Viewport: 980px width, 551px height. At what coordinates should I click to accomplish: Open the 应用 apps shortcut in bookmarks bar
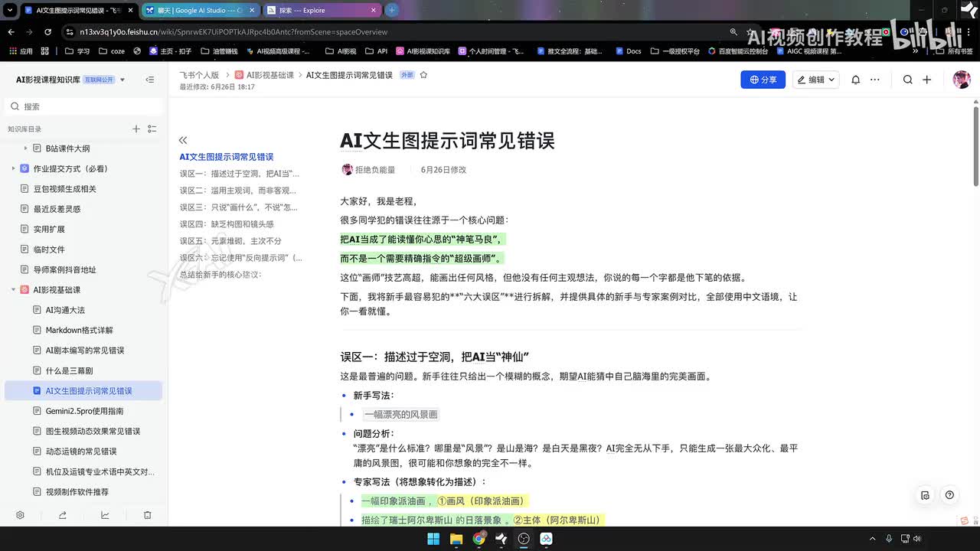(20, 51)
